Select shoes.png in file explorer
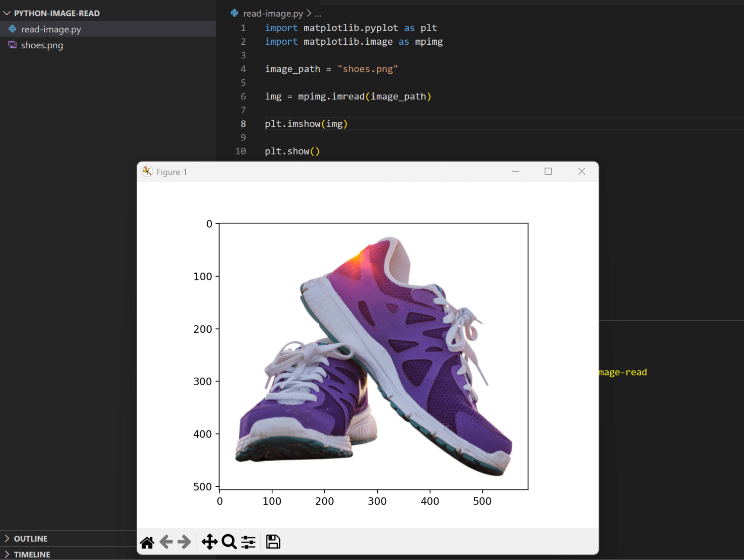The height and width of the screenshot is (560, 744). pyautogui.click(x=42, y=45)
